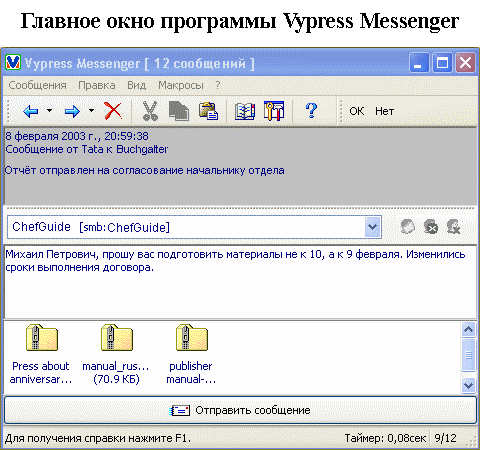The width and height of the screenshot is (480, 450).
Task: Click last grayed user-remove icon beside recipient box
Action: click(453, 227)
